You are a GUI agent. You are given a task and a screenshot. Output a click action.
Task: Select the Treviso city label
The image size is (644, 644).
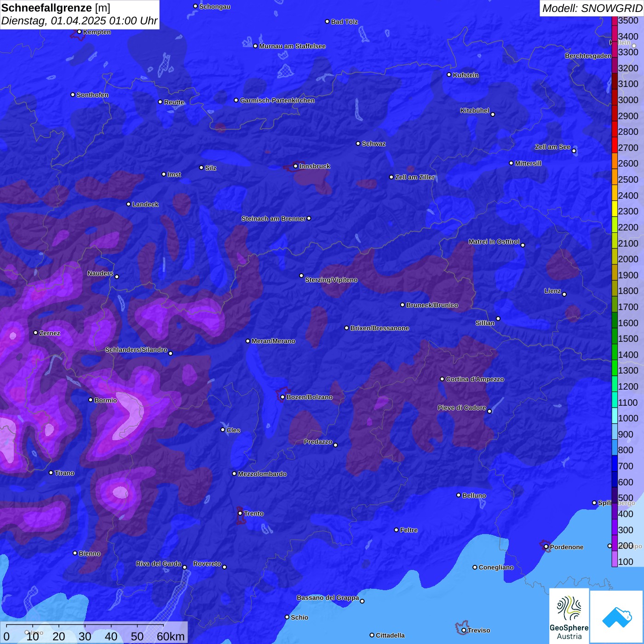[x=478, y=630]
